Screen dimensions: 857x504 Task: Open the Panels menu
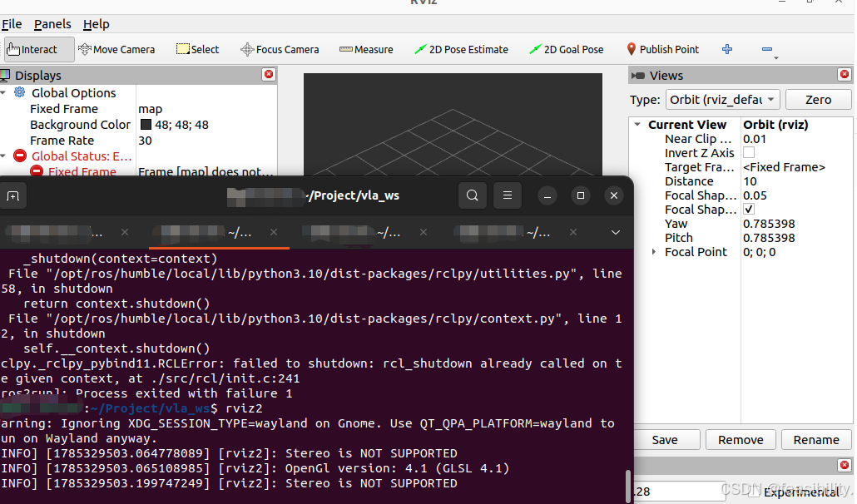[52, 24]
